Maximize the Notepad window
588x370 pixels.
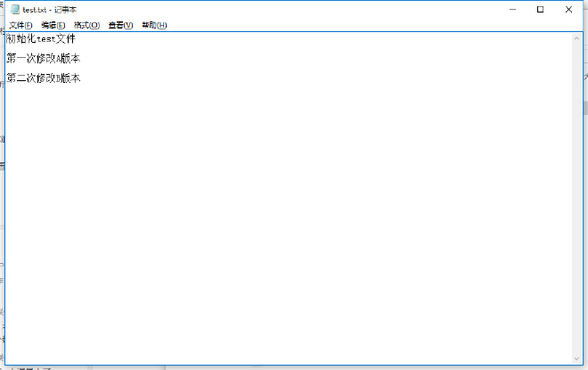tap(541, 9)
